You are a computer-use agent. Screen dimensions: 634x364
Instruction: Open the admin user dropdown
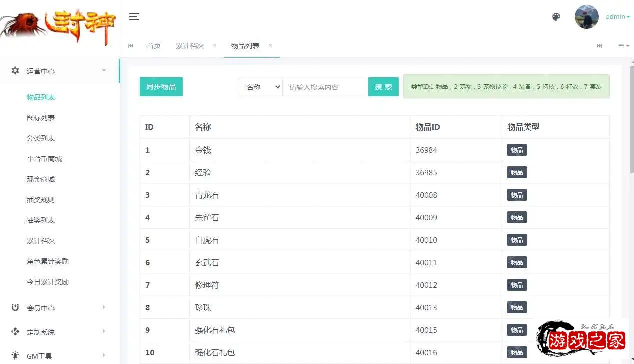618,17
